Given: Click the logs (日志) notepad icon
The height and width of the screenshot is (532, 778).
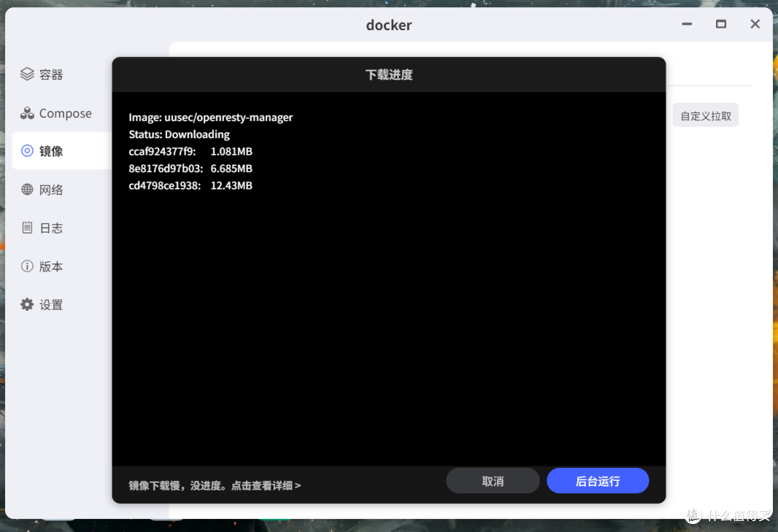Looking at the screenshot, I should (x=27, y=227).
